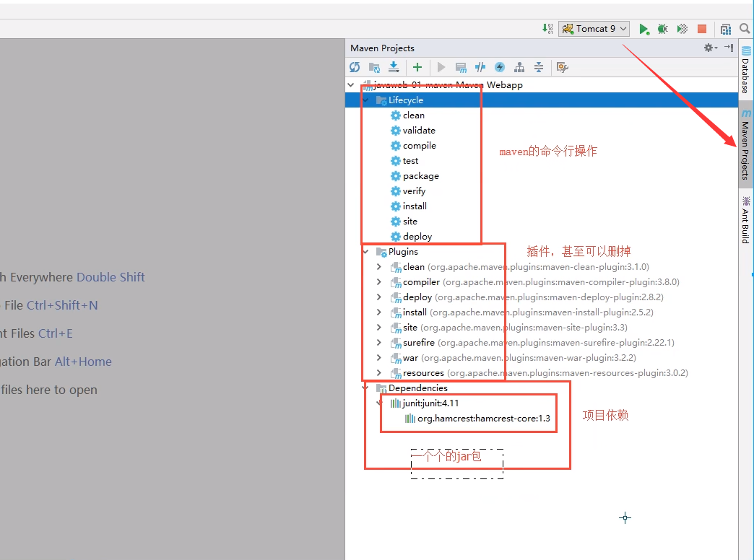Screen dimensions: 754x560
Task: Run the Tomcat 9 configuration with green play button
Action: click(x=644, y=29)
